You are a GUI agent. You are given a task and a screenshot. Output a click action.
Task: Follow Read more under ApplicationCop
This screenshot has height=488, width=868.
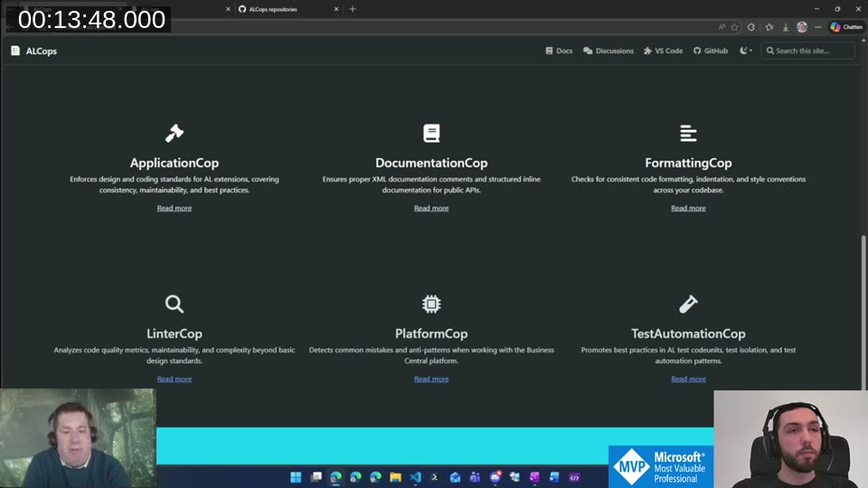pos(175,208)
